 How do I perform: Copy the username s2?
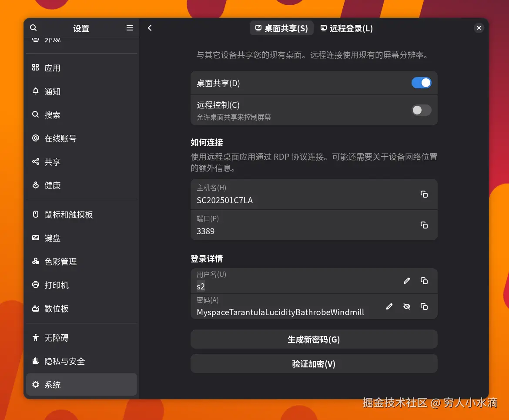(424, 281)
